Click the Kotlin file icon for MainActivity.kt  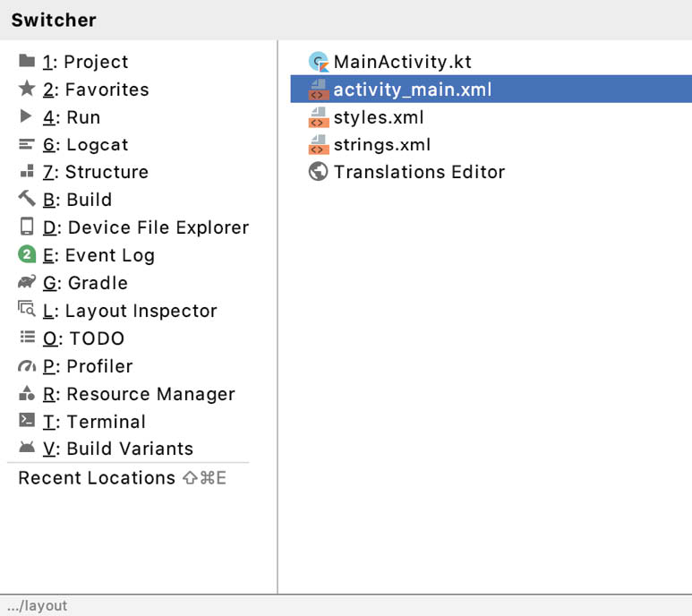(318, 62)
